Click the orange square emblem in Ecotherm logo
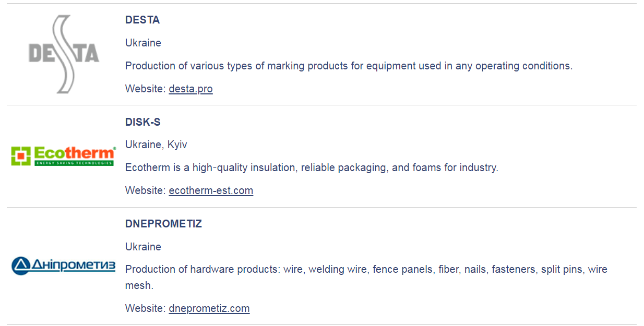 click(x=21, y=156)
